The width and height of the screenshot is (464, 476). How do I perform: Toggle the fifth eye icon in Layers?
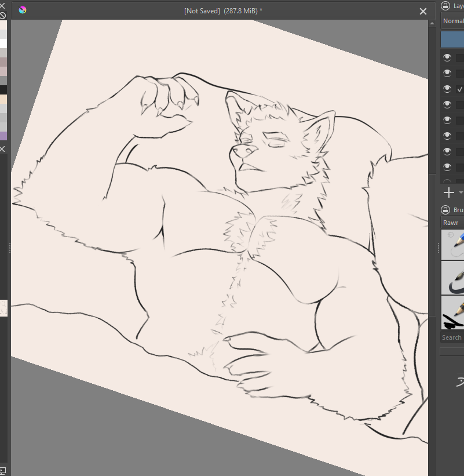(x=447, y=120)
